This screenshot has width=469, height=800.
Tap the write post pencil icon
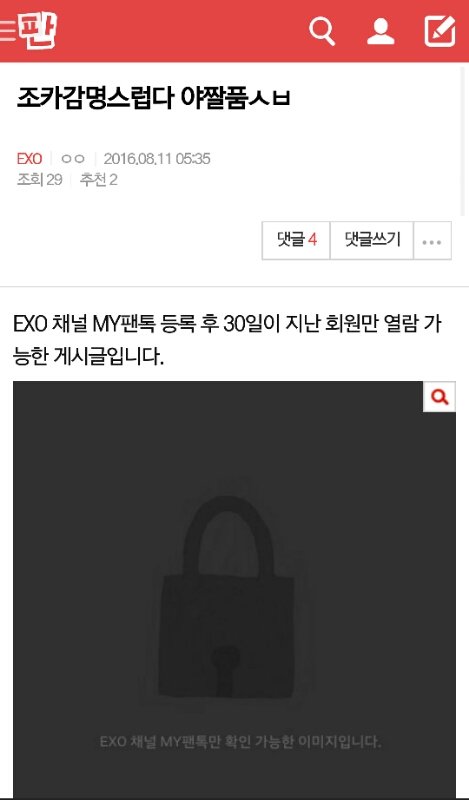coord(440,31)
